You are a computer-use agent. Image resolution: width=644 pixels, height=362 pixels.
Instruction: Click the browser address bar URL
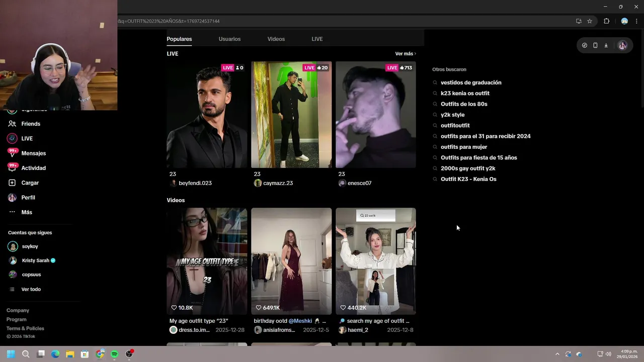tap(169, 21)
